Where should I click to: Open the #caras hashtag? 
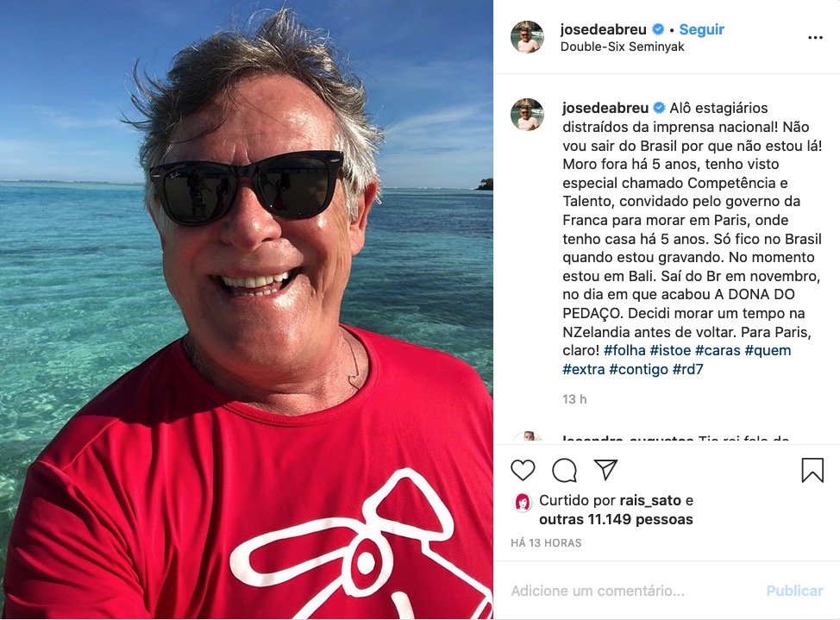tap(718, 350)
